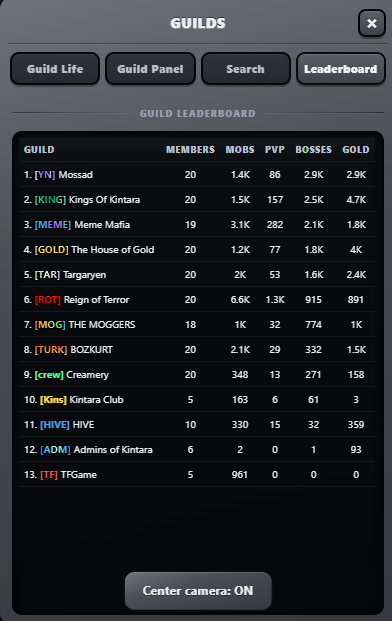Select the Leaderboard tab
The width and height of the screenshot is (392, 621).
click(341, 69)
